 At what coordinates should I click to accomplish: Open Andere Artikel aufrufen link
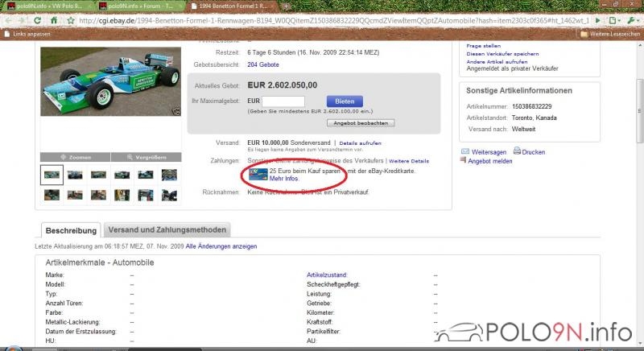pyautogui.click(x=497, y=61)
